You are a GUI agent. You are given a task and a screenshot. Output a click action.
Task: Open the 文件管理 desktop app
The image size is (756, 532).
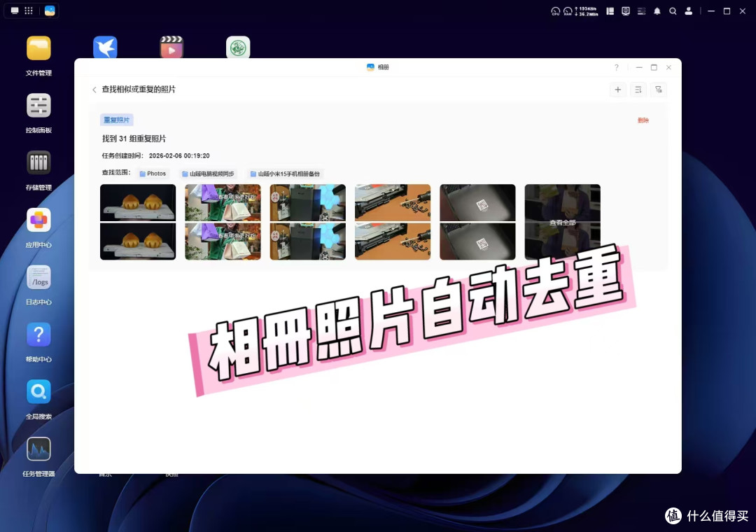(x=38, y=48)
